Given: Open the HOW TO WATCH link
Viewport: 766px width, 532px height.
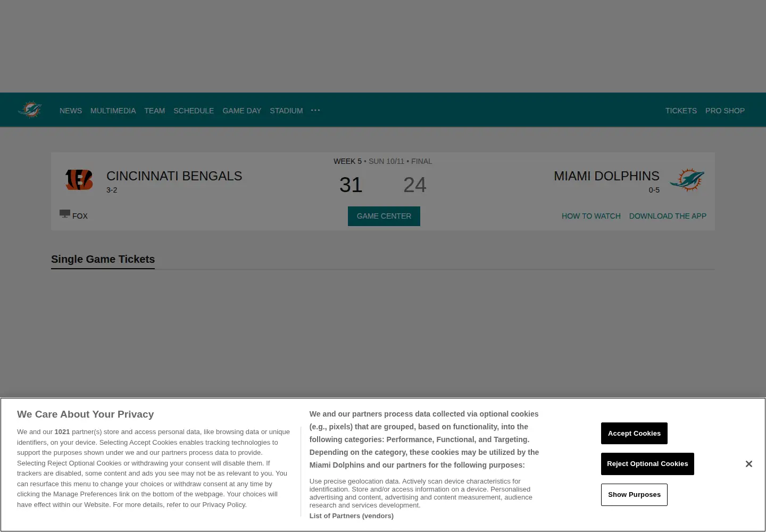Looking at the screenshot, I should [591, 216].
